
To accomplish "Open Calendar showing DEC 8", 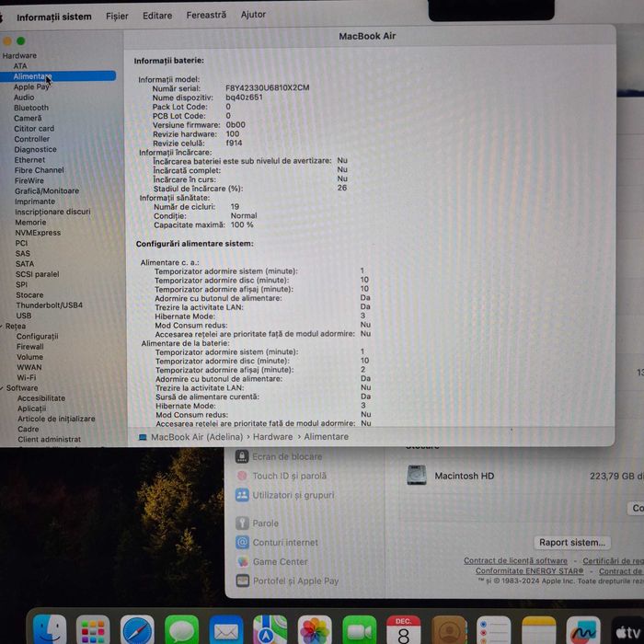I will click(403, 630).
